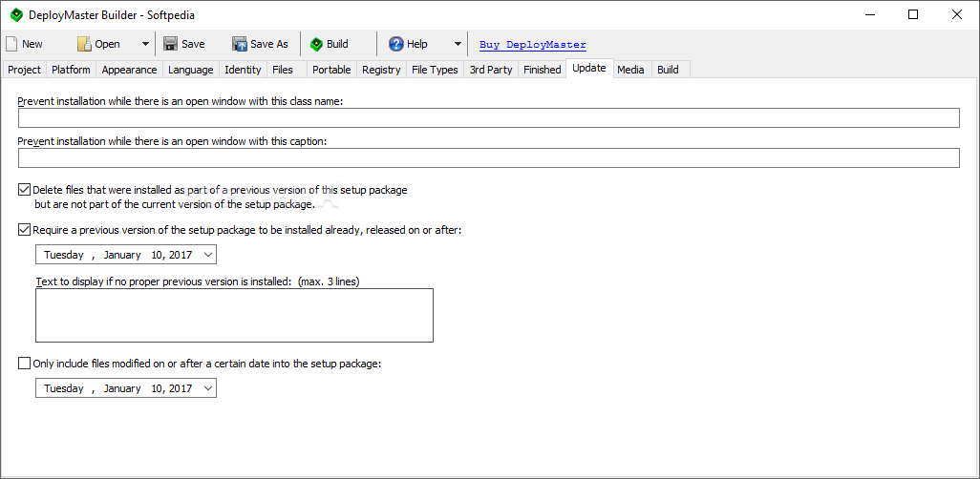Open the Finished tab
The width and height of the screenshot is (980, 479).
click(542, 70)
